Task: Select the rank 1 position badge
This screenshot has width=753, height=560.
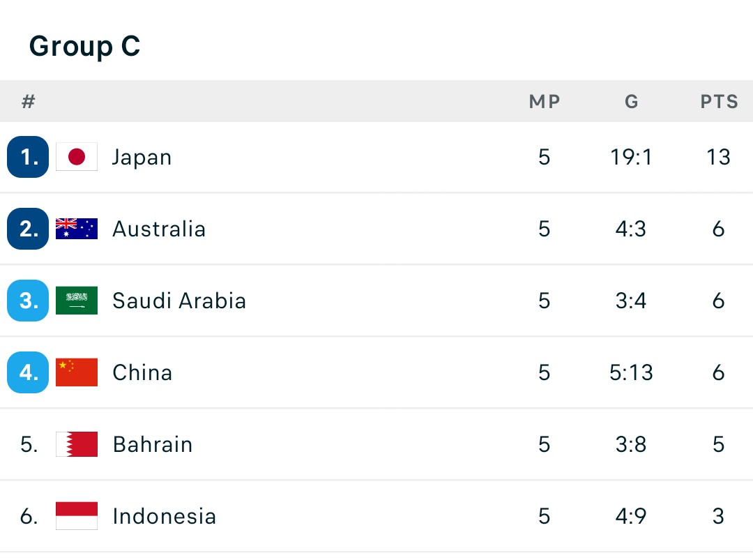Action: coord(28,157)
